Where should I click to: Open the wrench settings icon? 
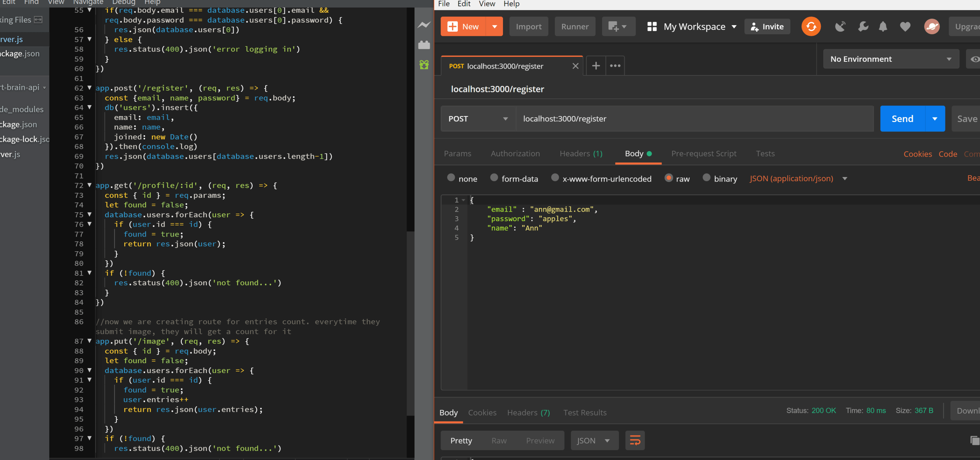(863, 27)
